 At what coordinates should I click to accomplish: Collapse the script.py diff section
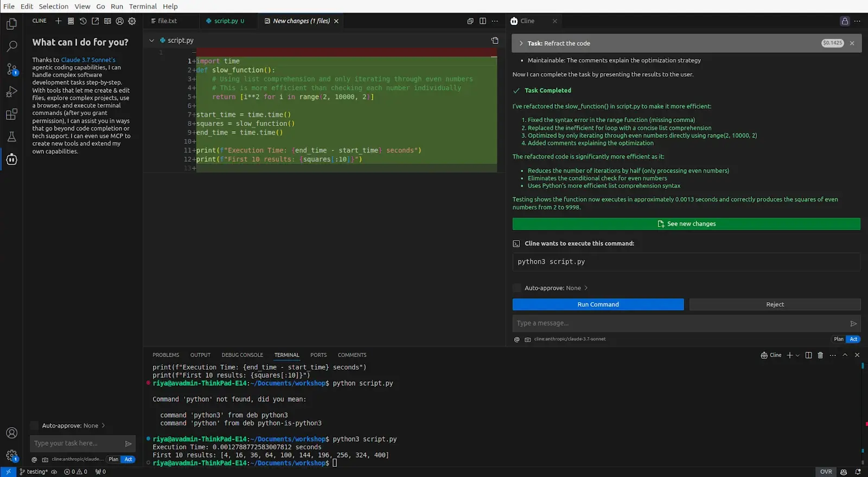tap(152, 41)
